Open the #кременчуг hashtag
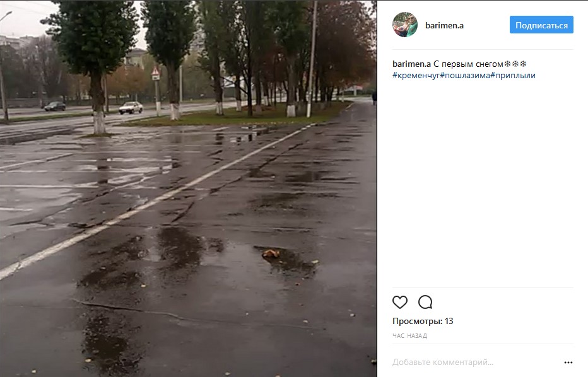The height and width of the screenshot is (377, 588). (416, 76)
